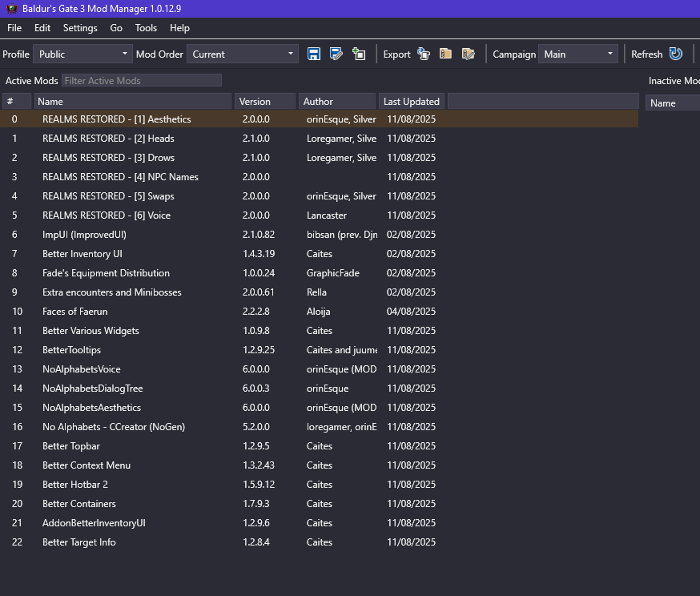Click author Lancaster
700x596 pixels.
pyautogui.click(x=326, y=215)
